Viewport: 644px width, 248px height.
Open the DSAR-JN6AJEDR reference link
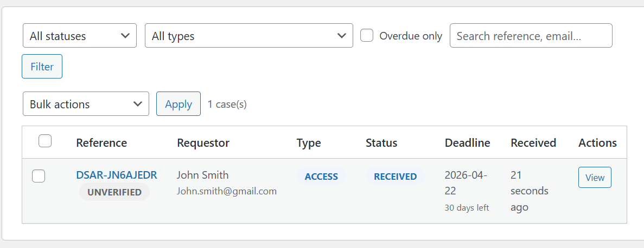pos(116,175)
